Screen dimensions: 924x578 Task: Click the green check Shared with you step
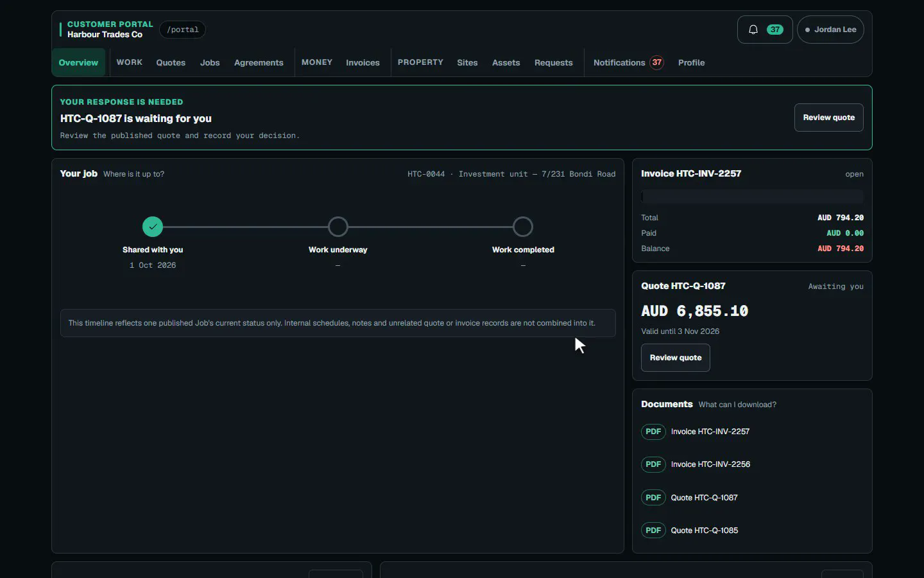point(153,227)
